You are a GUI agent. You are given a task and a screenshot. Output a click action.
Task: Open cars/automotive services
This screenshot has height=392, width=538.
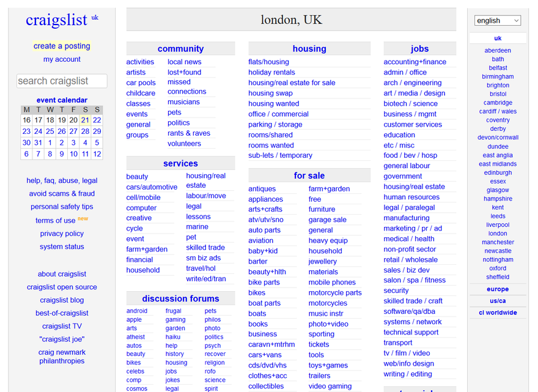click(x=152, y=187)
